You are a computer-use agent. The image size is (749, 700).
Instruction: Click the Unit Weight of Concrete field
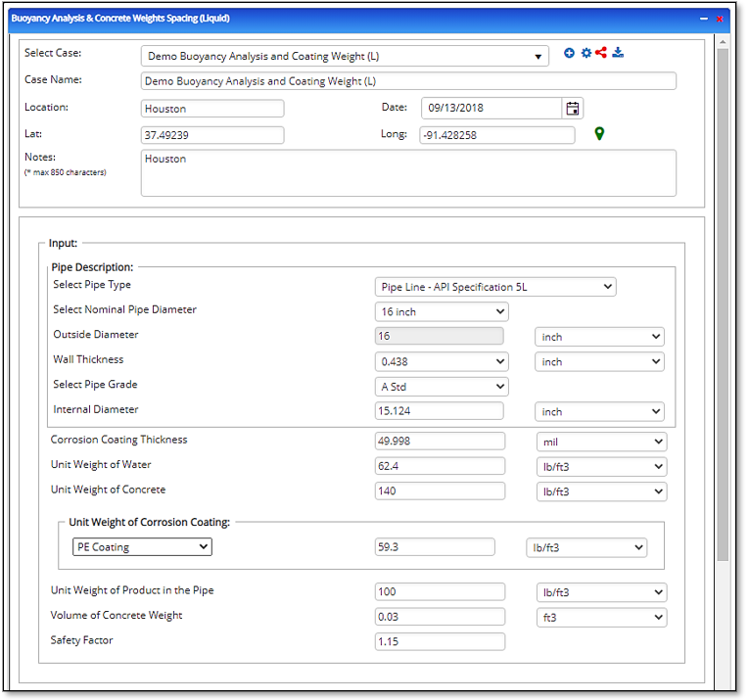440,491
